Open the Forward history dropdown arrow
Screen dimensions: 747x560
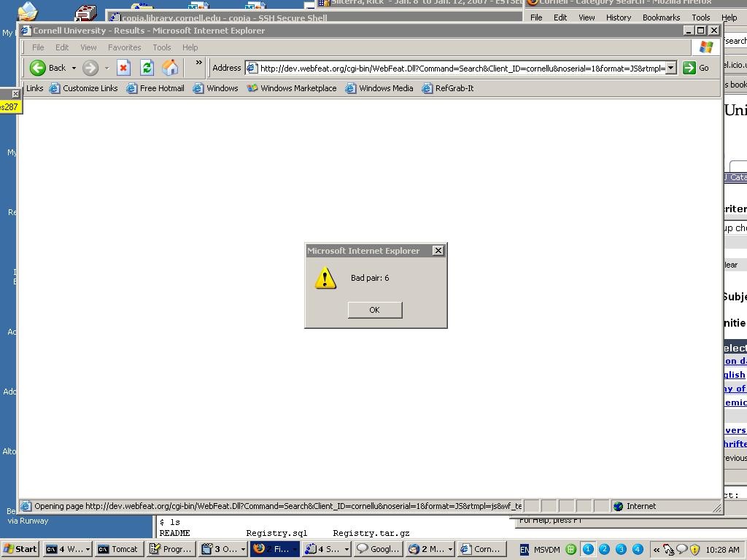coord(107,68)
